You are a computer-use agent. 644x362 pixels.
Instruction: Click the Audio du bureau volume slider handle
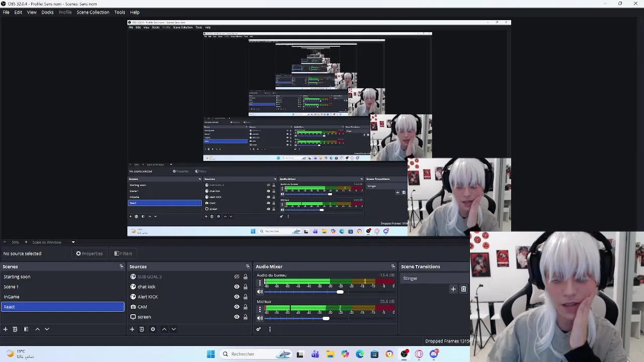(x=340, y=292)
